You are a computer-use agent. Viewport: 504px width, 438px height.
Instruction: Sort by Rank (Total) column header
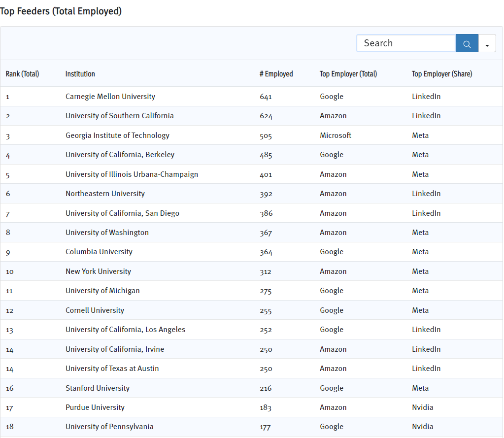[x=23, y=74]
